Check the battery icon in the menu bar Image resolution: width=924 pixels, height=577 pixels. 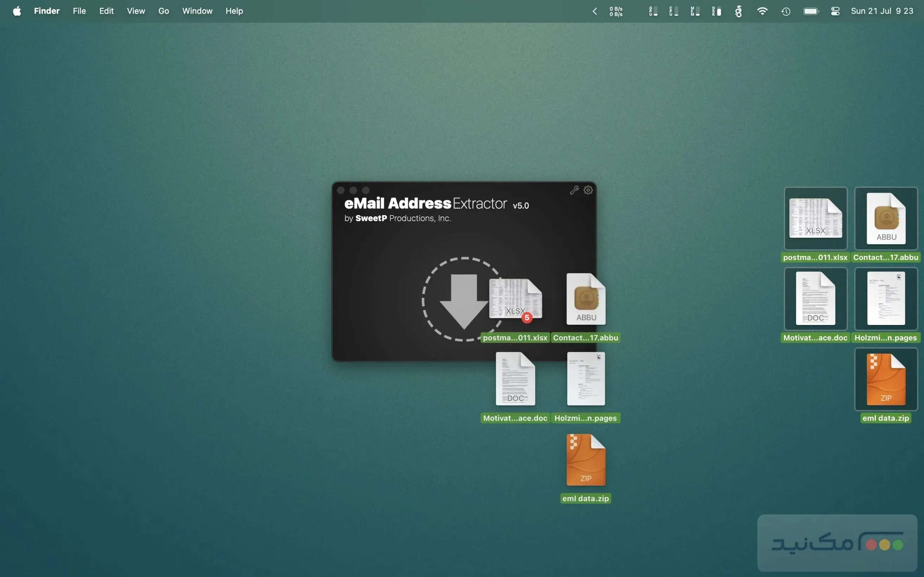[x=811, y=11]
